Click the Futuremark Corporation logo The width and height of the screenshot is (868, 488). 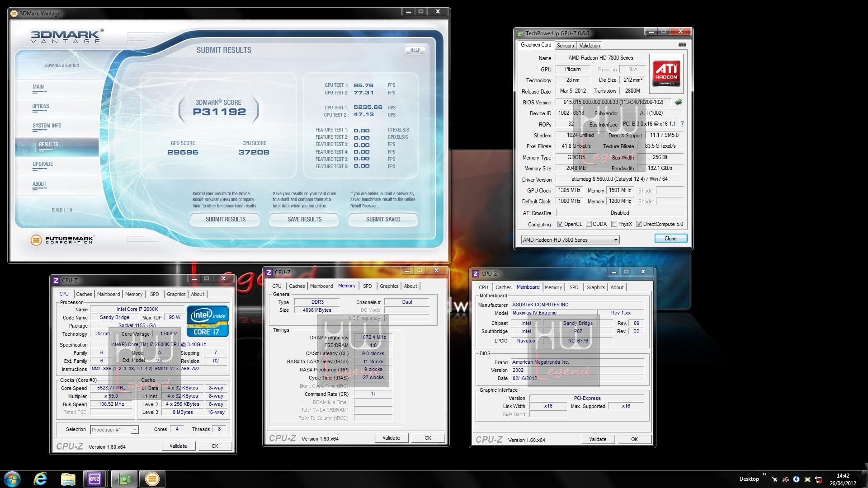[62, 240]
